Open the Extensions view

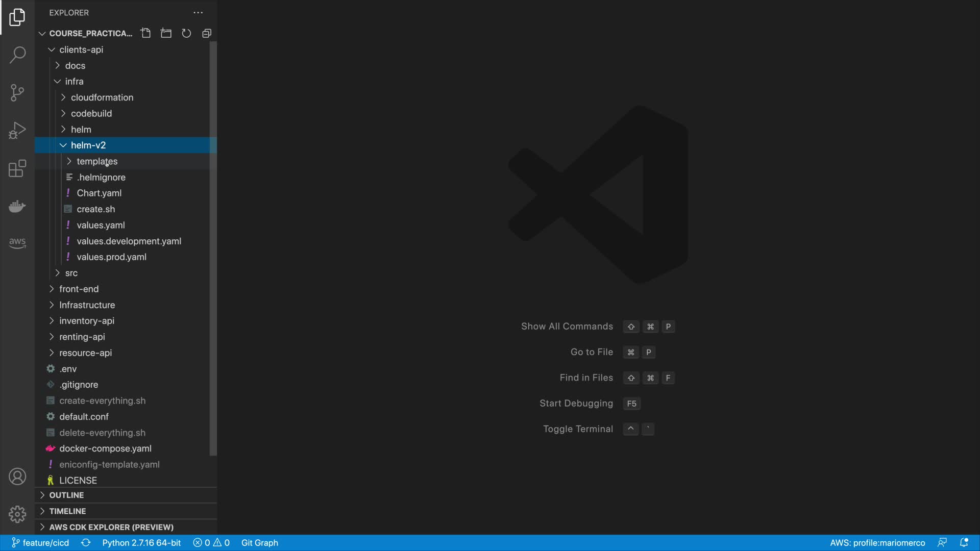point(17,168)
